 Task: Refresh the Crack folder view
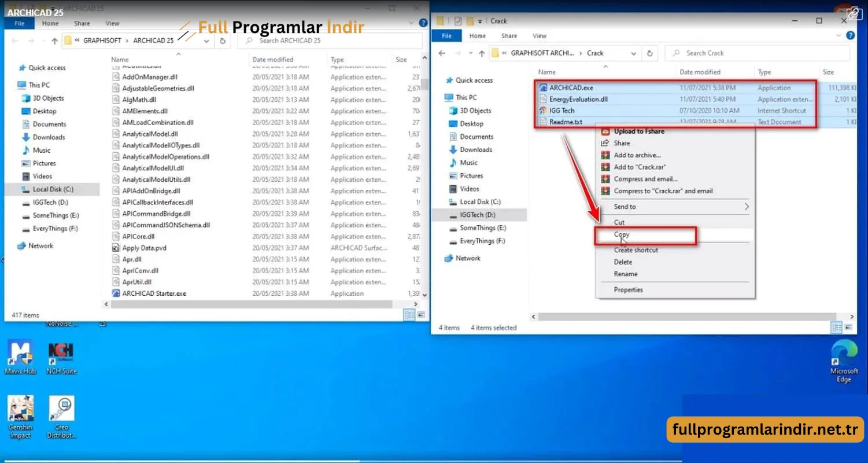click(649, 53)
